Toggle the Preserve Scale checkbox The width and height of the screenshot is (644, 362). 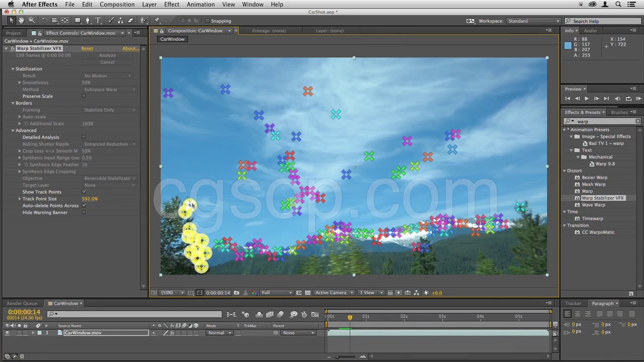[84, 97]
